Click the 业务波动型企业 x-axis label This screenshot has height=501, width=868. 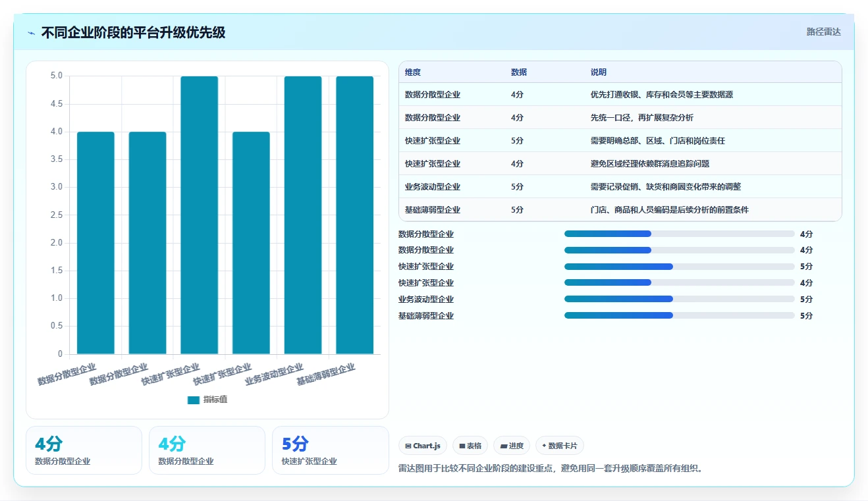pos(274,374)
